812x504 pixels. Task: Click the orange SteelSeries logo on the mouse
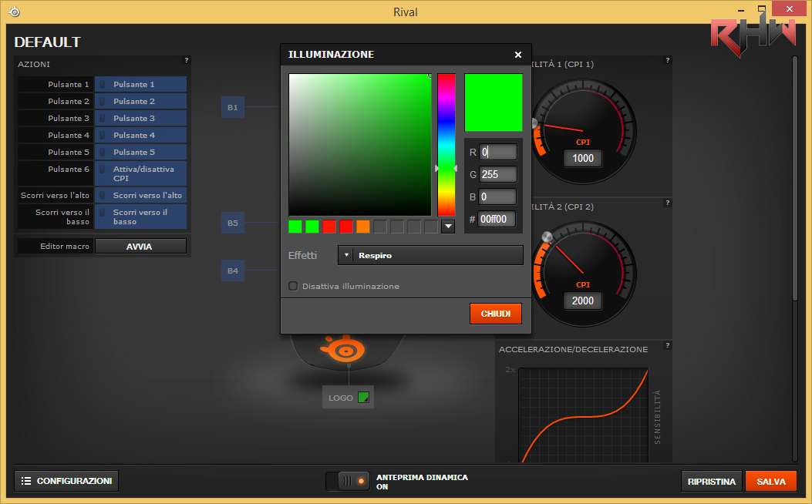(343, 350)
